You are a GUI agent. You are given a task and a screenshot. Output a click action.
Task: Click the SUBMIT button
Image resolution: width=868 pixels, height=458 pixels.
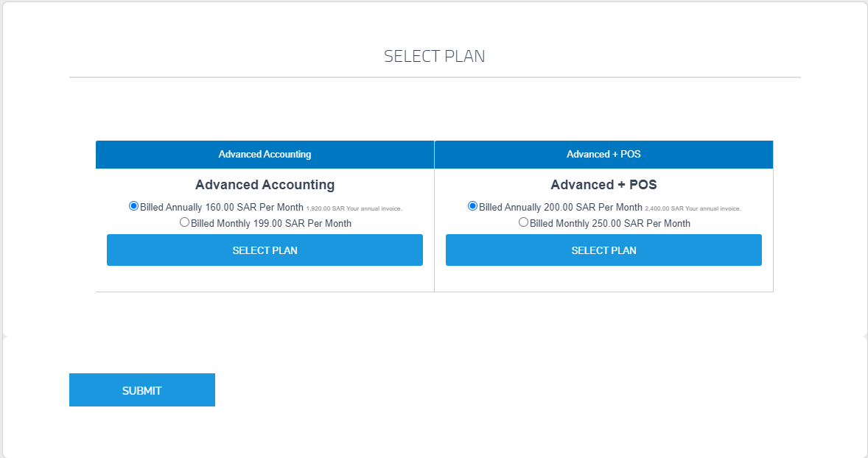click(x=142, y=390)
